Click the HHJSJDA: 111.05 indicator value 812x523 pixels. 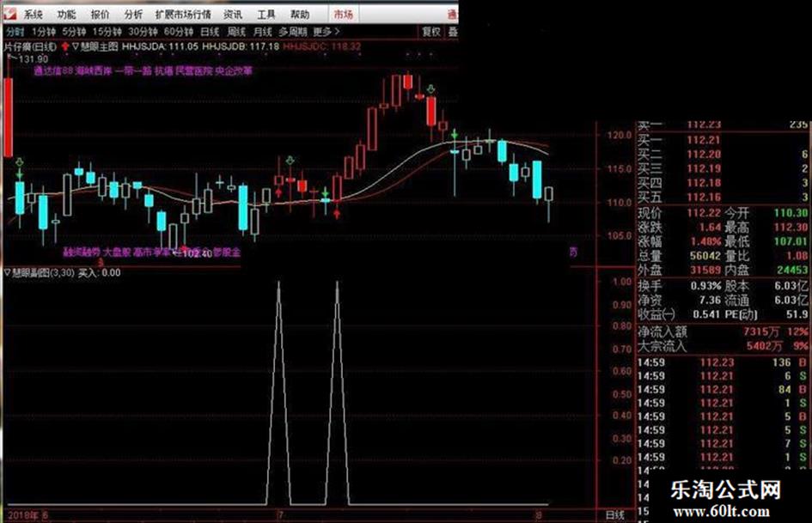point(160,46)
